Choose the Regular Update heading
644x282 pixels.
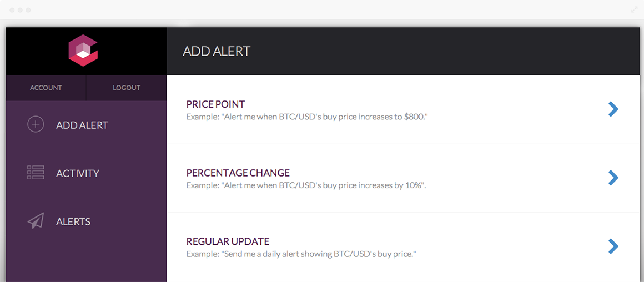coord(228,241)
